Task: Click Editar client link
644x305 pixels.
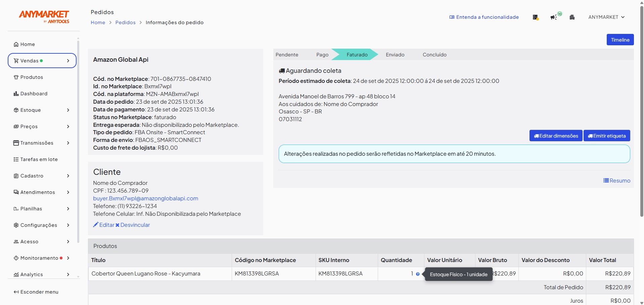Action: [x=104, y=225]
